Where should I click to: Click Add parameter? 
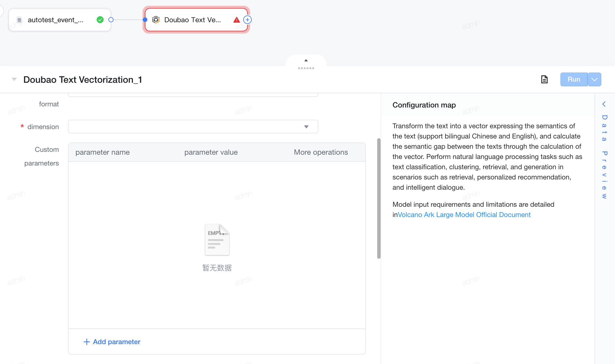112,342
